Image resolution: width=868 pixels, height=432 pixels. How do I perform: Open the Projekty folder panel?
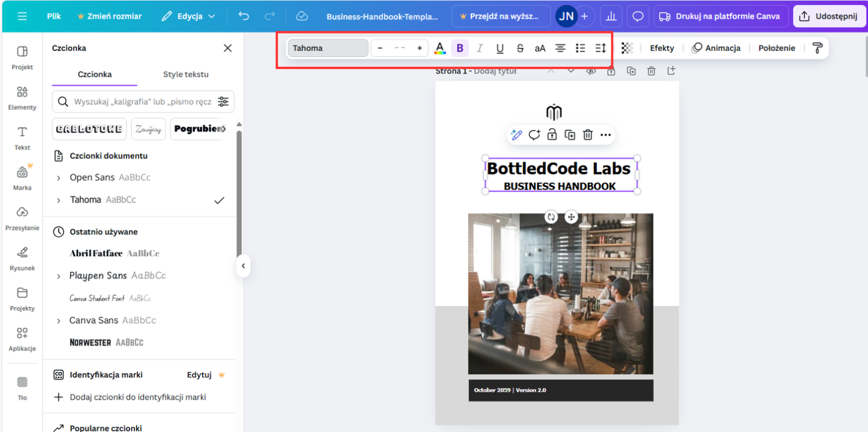pyautogui.click(x=22, y=299)
